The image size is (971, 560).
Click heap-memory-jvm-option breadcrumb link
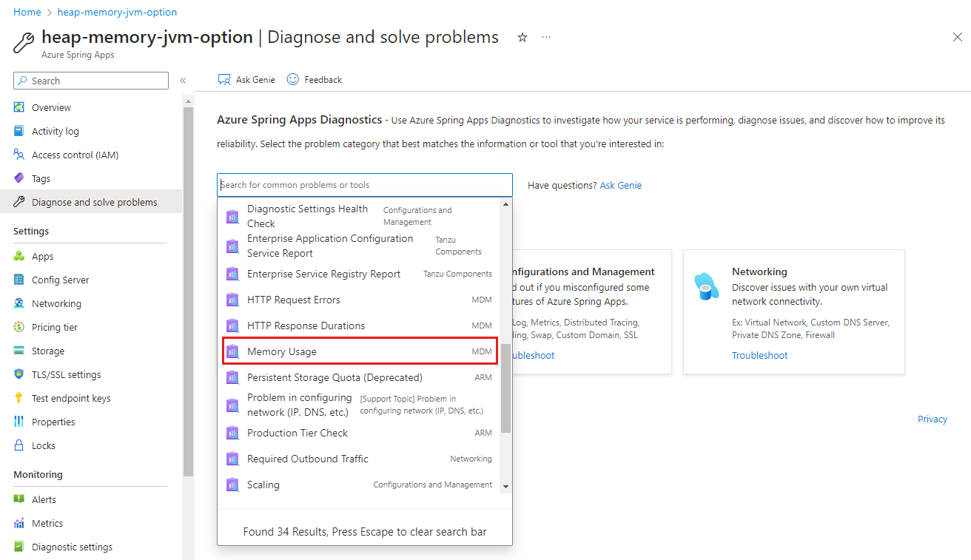(117, 12)
